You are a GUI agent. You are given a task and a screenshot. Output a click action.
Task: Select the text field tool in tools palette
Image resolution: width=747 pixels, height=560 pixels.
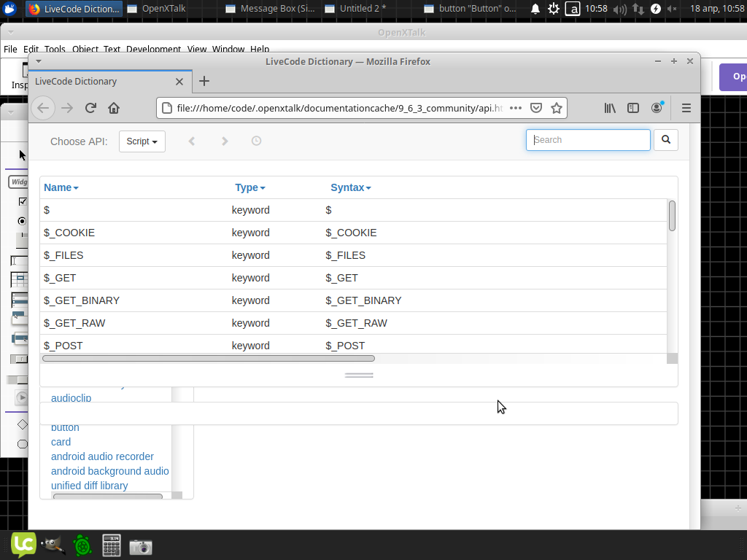point(19,260)
